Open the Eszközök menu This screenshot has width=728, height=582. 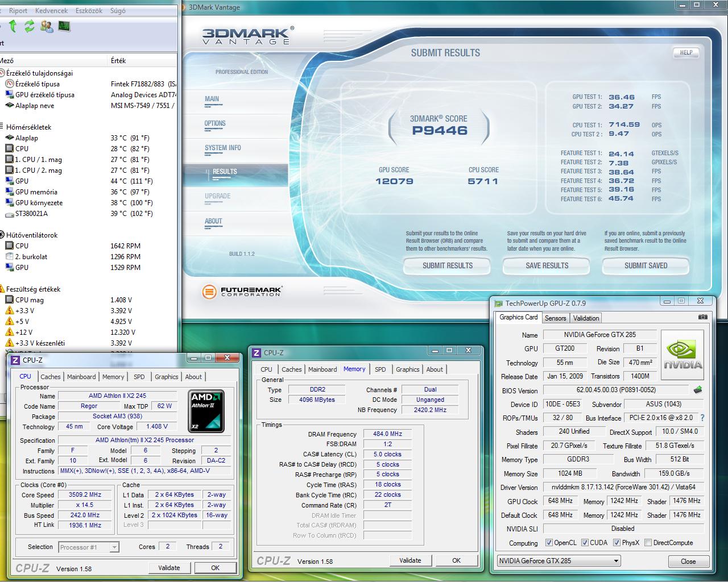coord(89,10)
